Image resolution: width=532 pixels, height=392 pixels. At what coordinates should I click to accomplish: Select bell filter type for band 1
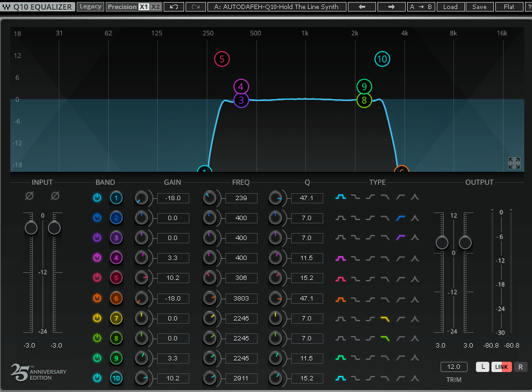pyautogui.click(x=341, y=197)
